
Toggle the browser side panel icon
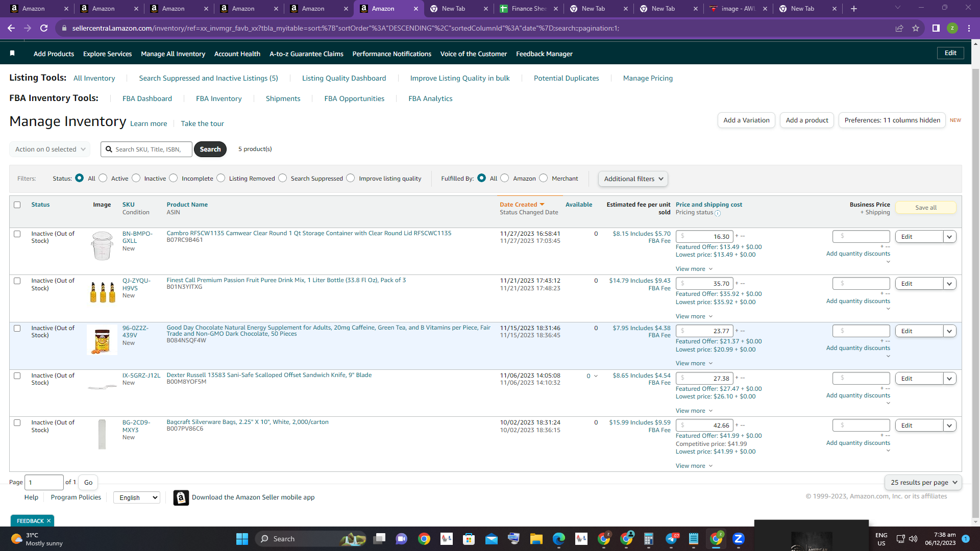click(x=936, y=28)
